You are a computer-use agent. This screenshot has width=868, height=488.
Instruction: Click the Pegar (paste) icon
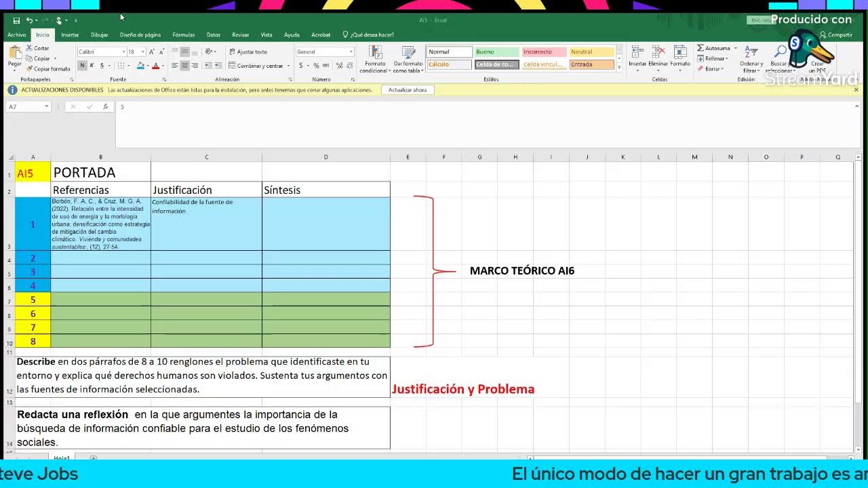[x=14, y=54]
